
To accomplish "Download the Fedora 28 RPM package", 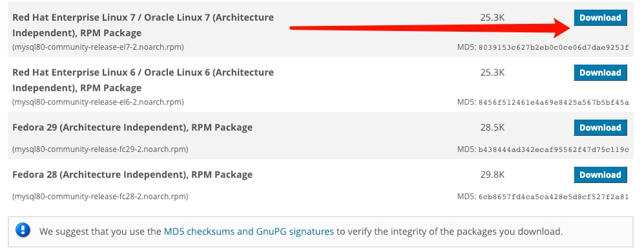I will pyautogui.click(x=600, y=175).
